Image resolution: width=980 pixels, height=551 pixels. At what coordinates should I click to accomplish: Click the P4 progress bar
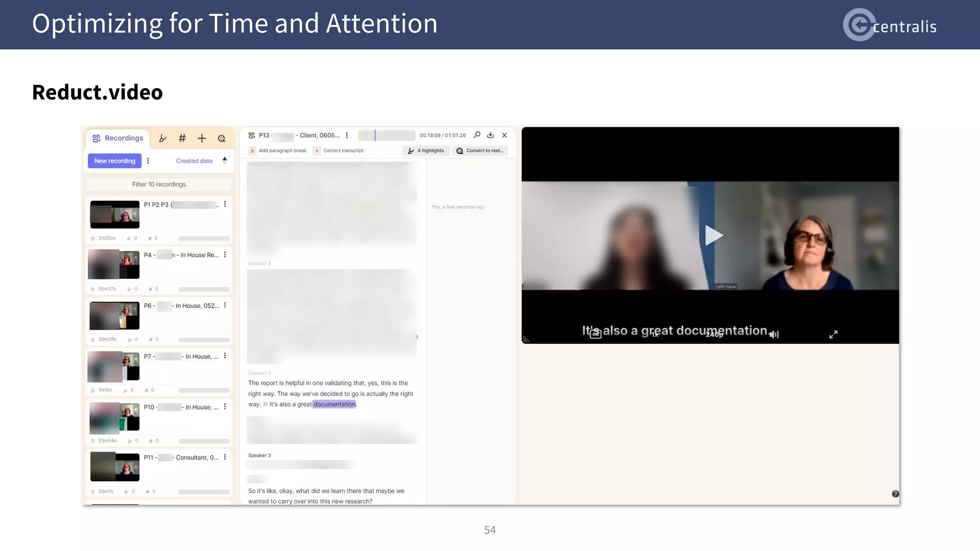point(204,289)
